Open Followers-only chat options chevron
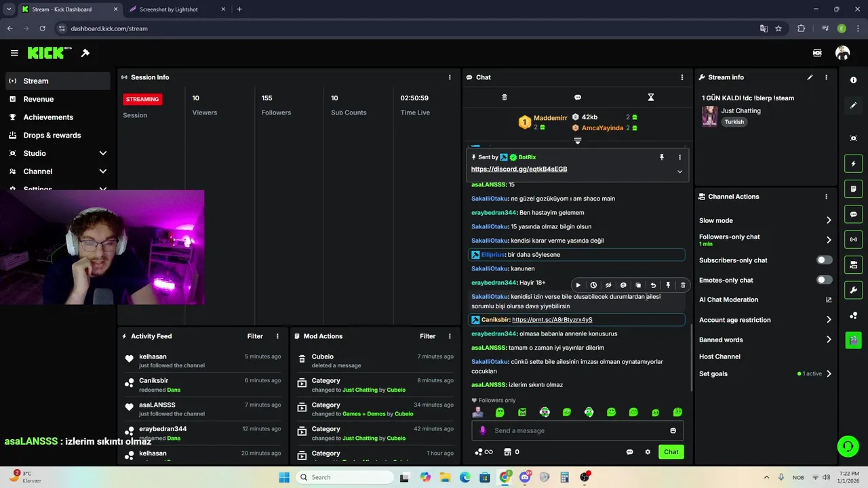Image resolution: width=868 pixels, height=488 pixels. [829, 240]
